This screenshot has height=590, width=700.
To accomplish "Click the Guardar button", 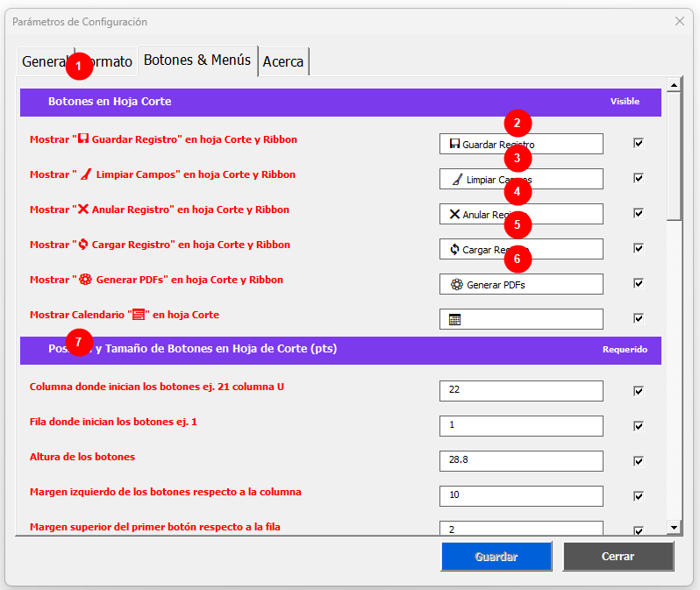I will 496,557.
